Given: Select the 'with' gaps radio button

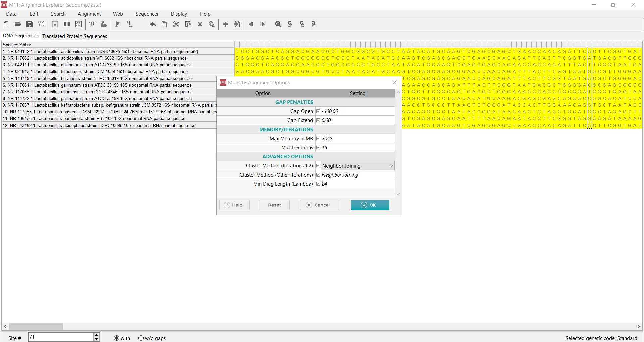Looking at the screenshot, I should (x=117, y=338).
